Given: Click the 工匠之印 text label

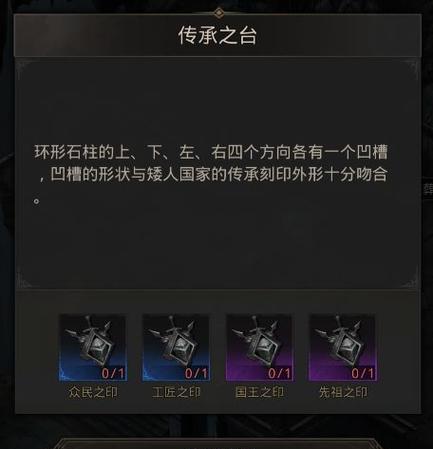Looking at the screenshot, I should click(x=176, y=392).
